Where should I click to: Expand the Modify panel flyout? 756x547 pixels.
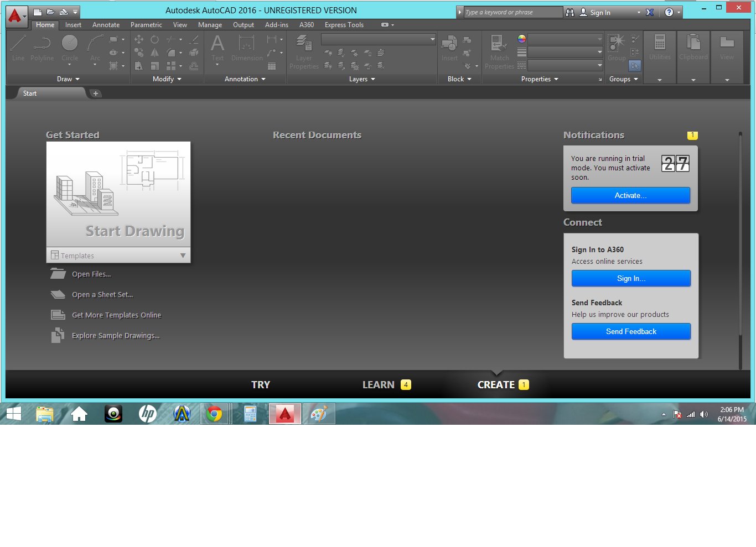(167, 79)
